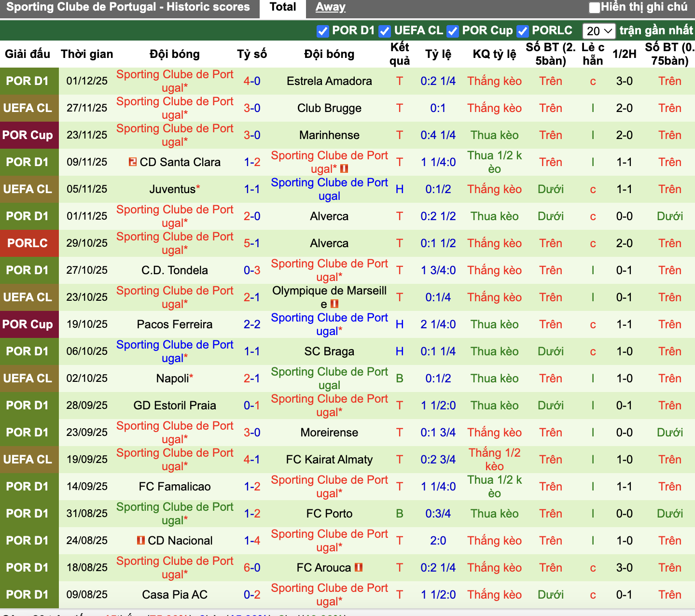Toggle the POR Cup filter checkbox
This screenshot has height=616, width=695.
(452, 31)
